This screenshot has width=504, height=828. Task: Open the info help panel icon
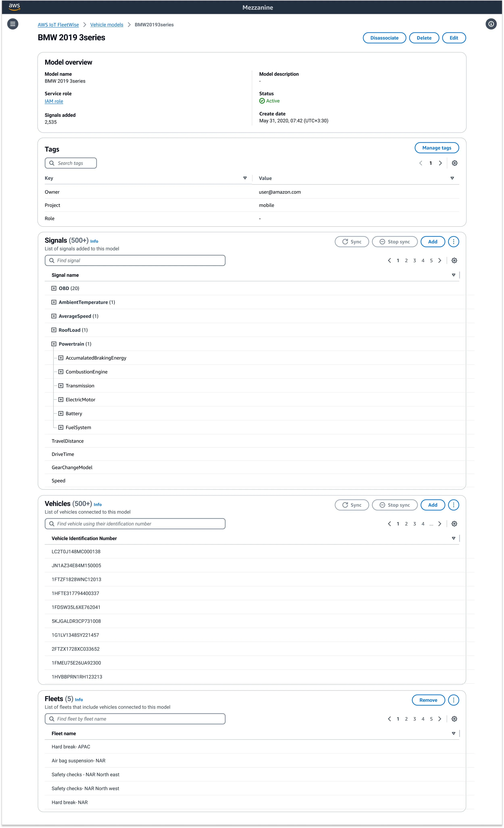(491, 24)
